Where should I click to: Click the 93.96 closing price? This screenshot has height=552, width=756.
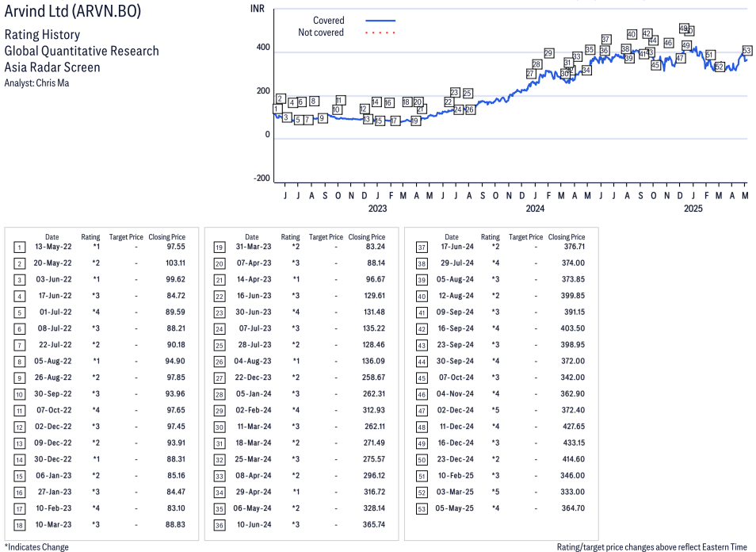pos(175,393)
